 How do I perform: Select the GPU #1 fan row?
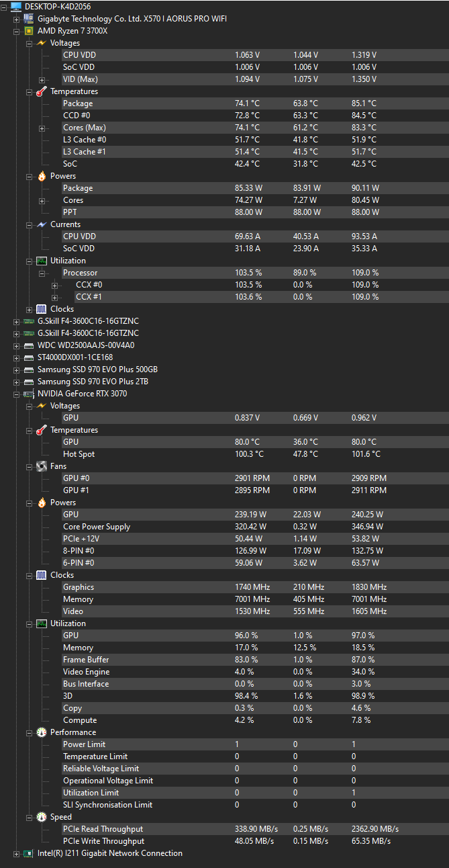tap(255, 490)
